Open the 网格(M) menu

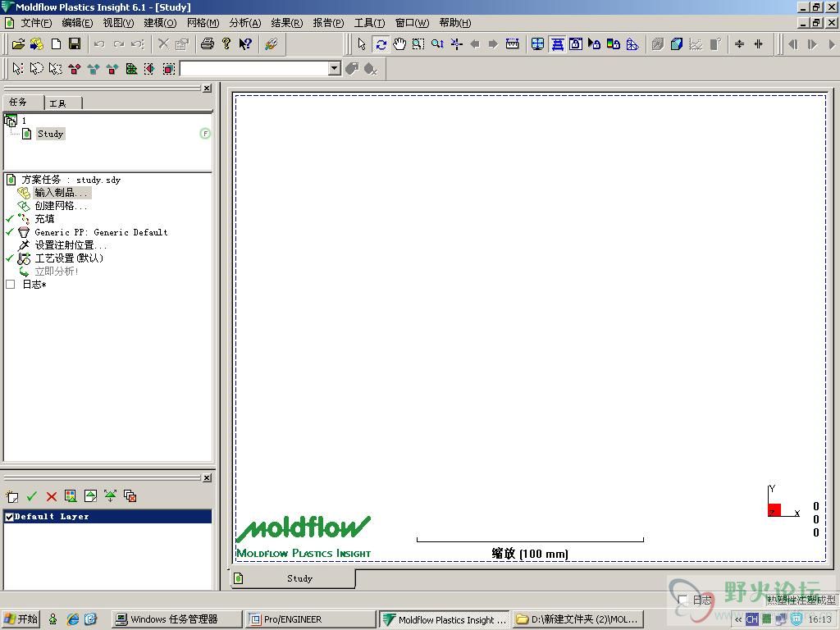click(x=203, y=23)
